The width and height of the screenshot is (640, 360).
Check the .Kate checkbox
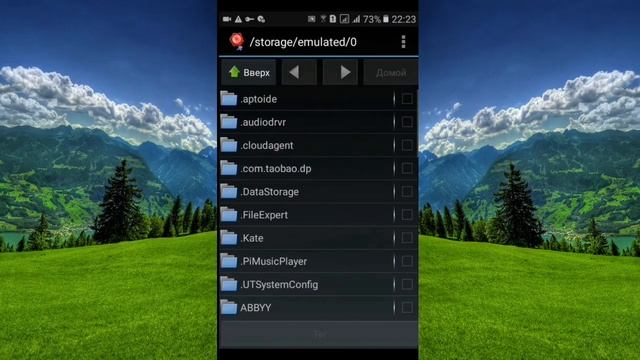pos(407,238)
